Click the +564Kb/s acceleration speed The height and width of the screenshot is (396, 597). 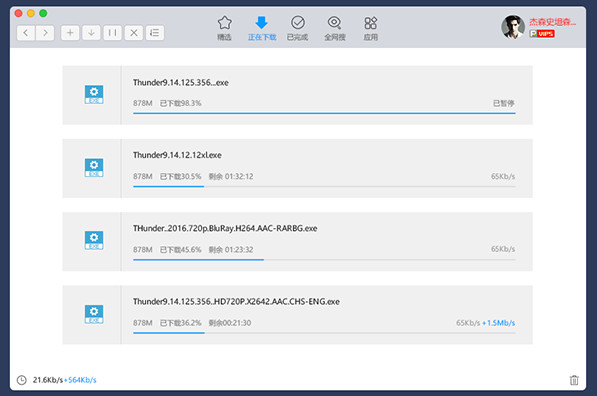(80, 380)
